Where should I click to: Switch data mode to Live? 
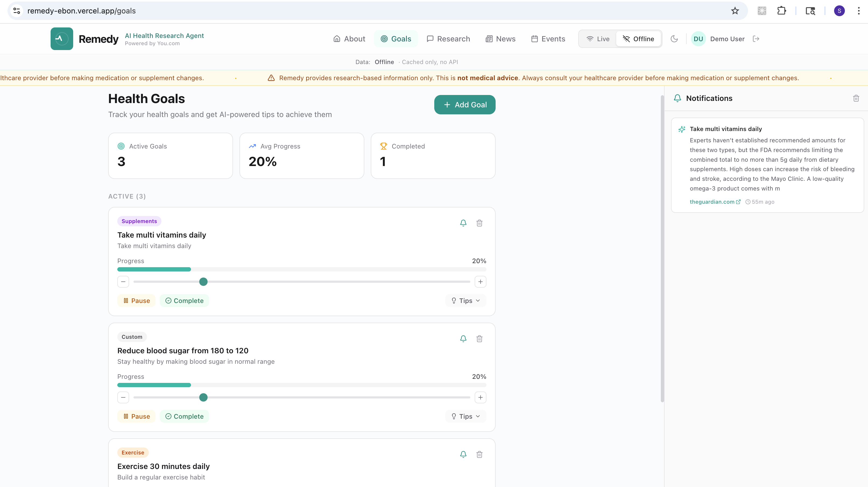tap(598, 39)
